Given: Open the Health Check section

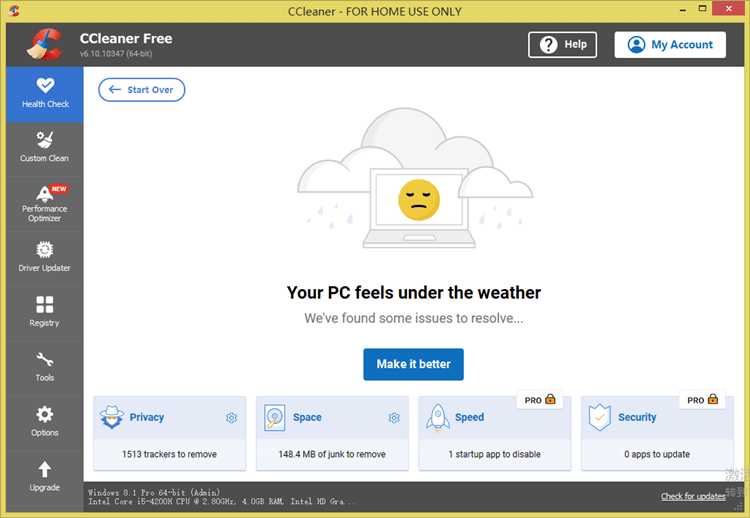Looking at the screenshot, I should (45, 94).
